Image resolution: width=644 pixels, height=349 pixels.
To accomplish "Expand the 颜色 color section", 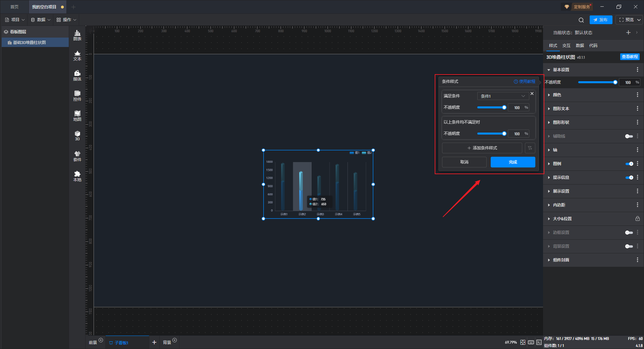I will (557, 95).
